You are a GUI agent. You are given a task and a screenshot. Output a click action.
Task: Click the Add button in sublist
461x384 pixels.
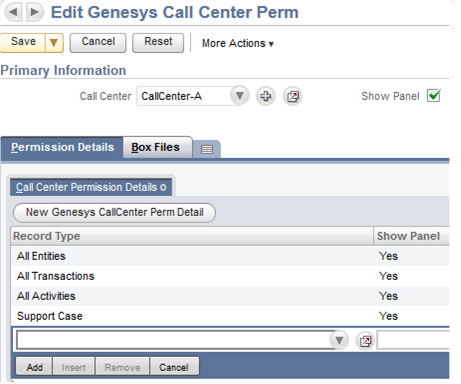click(34, 367)
